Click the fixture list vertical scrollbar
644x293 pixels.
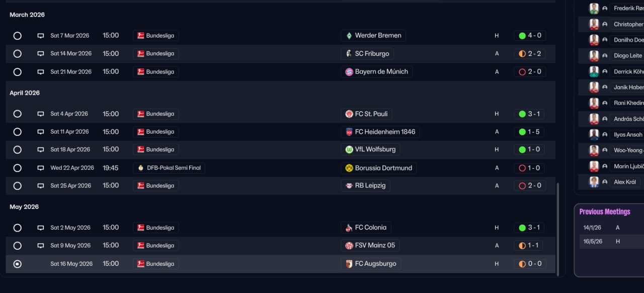tap(557, 229)
